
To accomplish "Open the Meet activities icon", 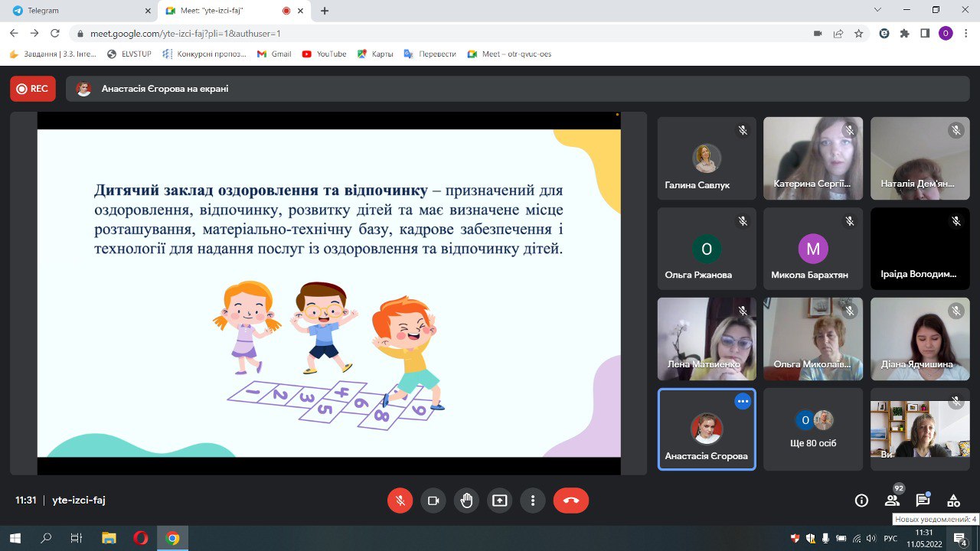I will coord(952,500).
